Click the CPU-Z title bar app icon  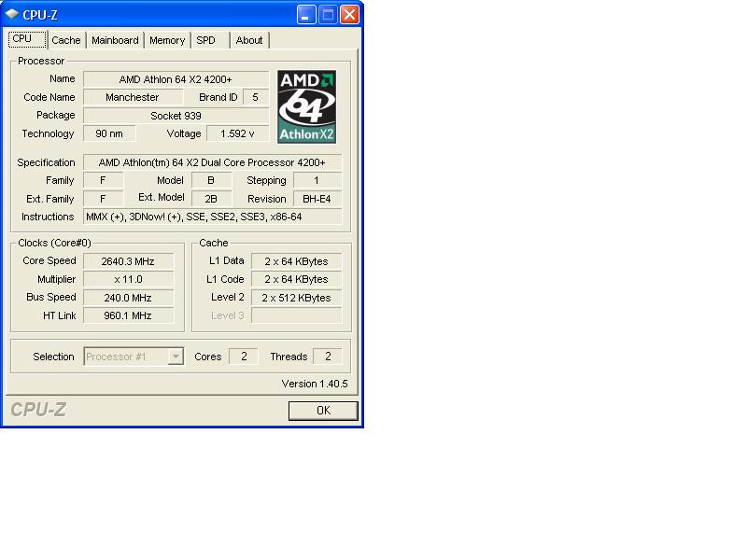(x=11, y=14)
